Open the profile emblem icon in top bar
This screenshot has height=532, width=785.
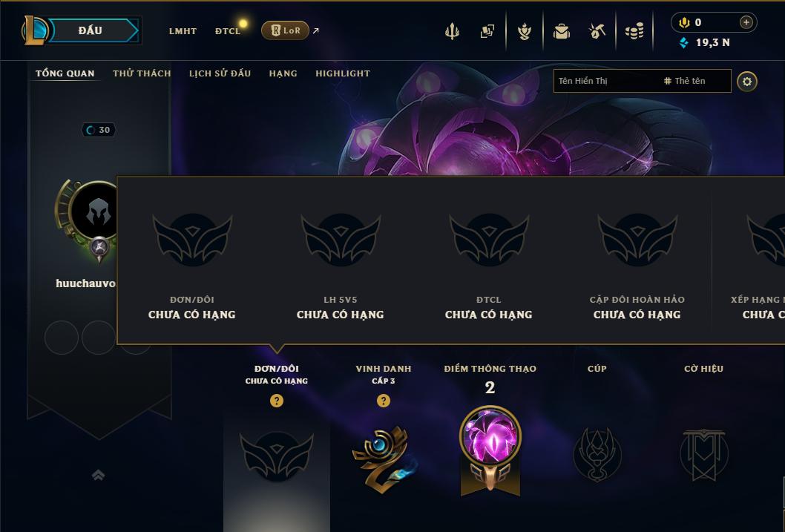(524, 31)
